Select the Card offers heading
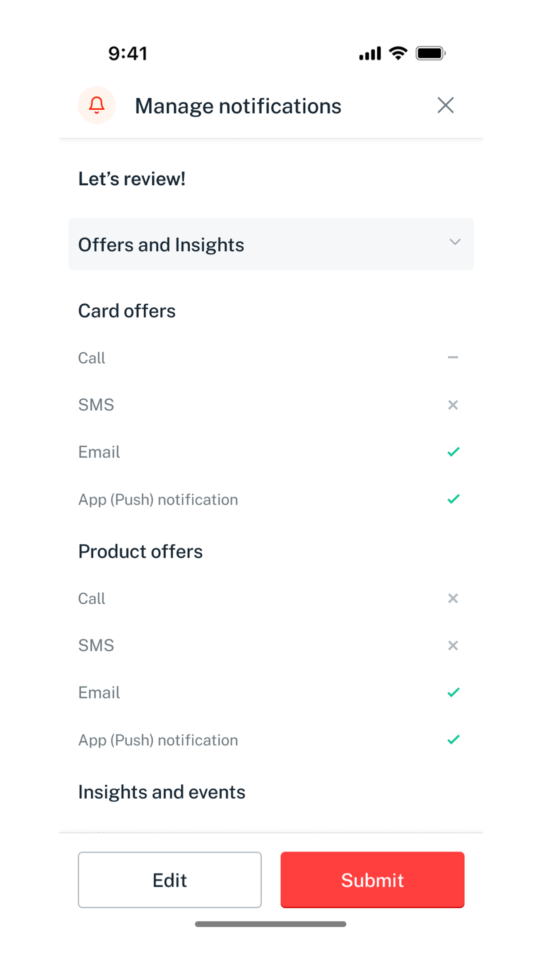Image resolution: width=544 pixels, height=980 pixels. [x=127, y=311]
